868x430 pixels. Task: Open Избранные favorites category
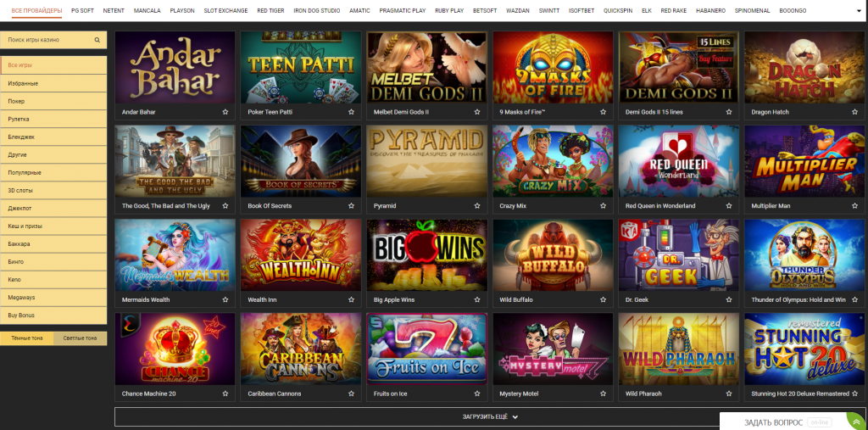coord(53,83)
